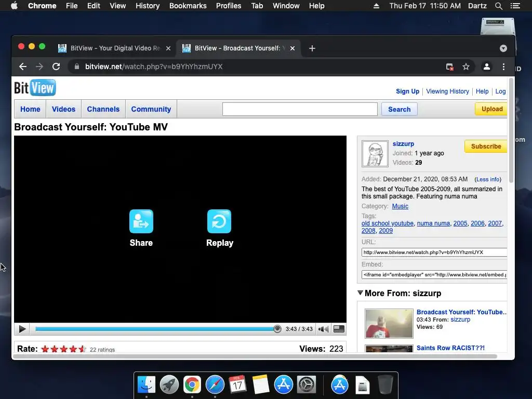Open Launchpad from the Dock
Viewport: 532px width, 399px height.
[x=169, y=385]
